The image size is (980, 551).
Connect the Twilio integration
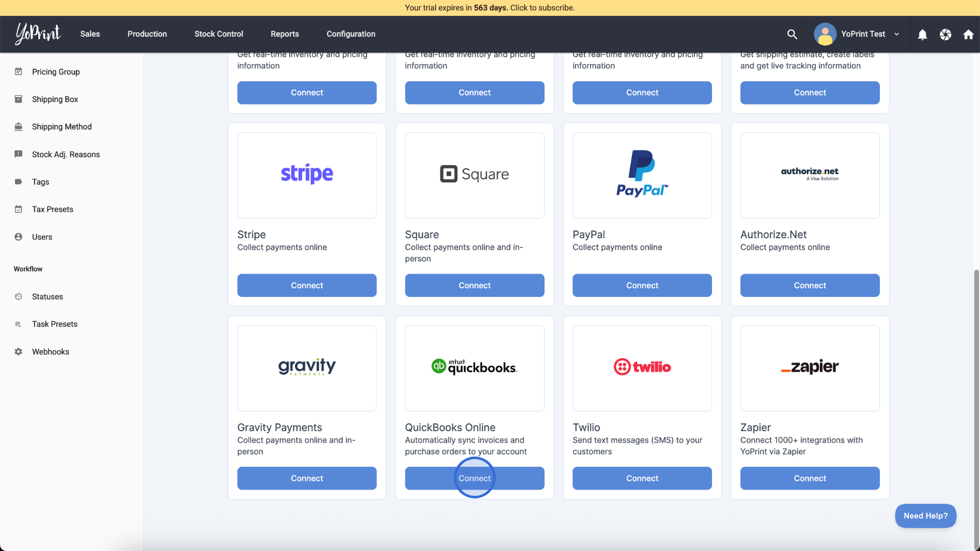[x=642, y=478]
